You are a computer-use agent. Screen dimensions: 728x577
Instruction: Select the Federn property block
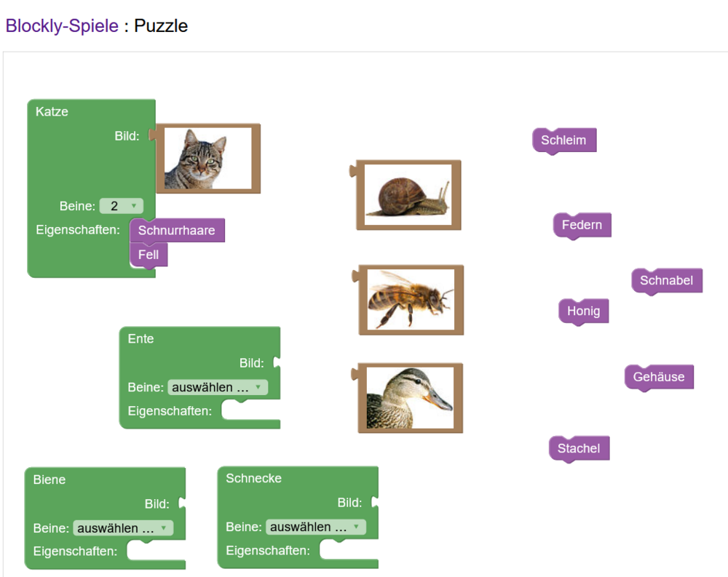coord(582,225)
